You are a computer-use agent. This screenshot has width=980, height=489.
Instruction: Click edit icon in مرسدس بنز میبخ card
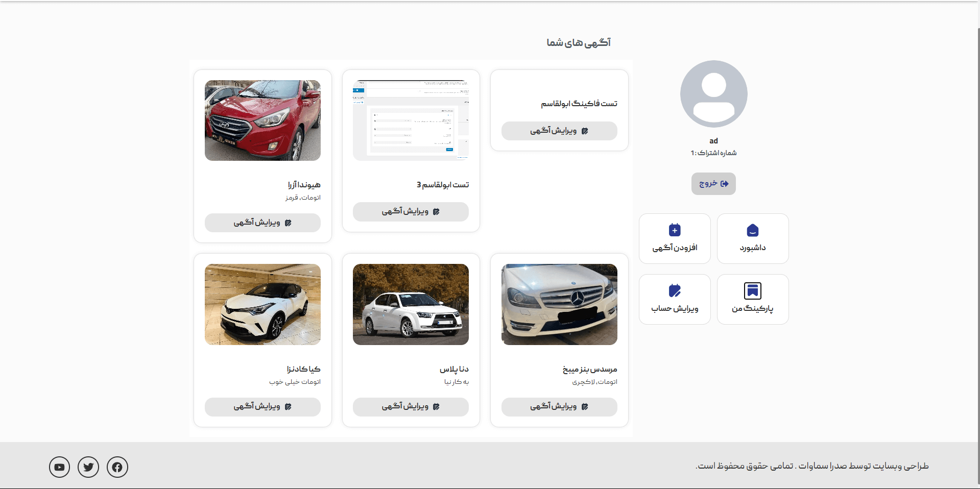[x=585, y=407]
